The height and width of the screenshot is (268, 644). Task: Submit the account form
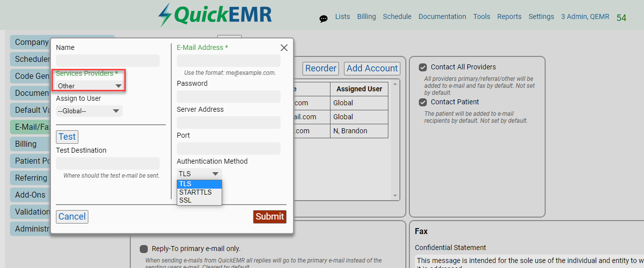pyautogui.click(x=270, y=217)
